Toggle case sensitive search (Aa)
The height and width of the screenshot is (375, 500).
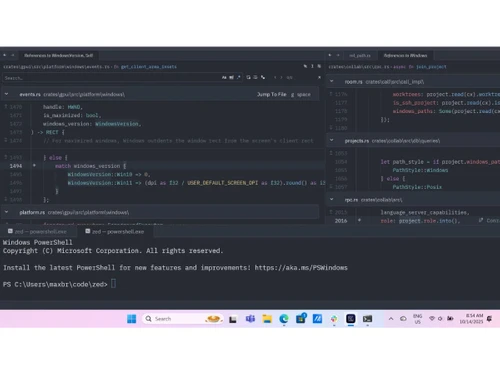coord(224,77)
